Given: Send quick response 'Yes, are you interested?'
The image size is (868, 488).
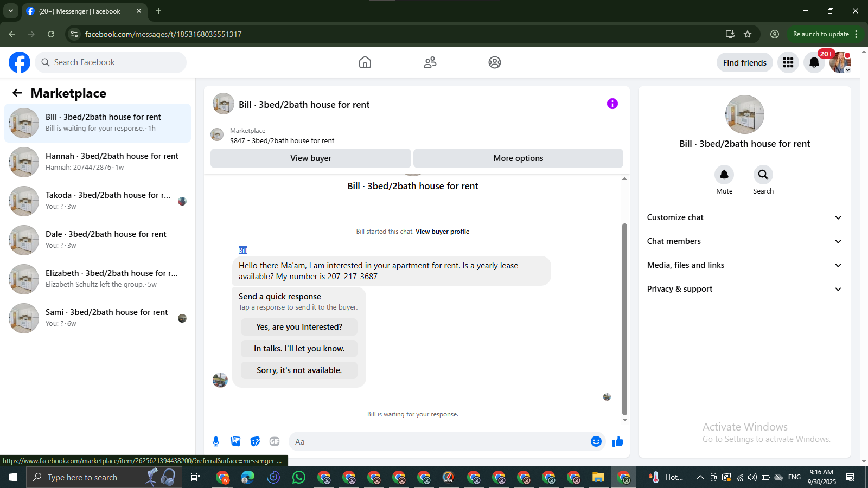Looking at the screenshot, I should click(299, 327).
